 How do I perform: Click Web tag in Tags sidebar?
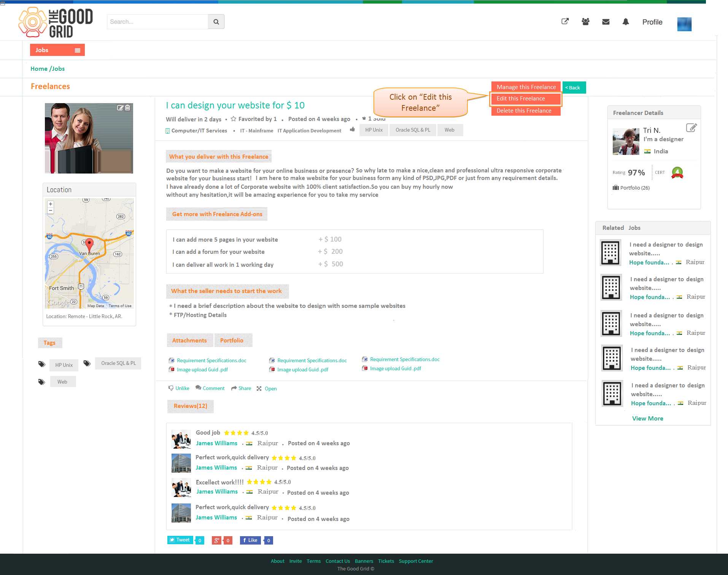[63, 382]
